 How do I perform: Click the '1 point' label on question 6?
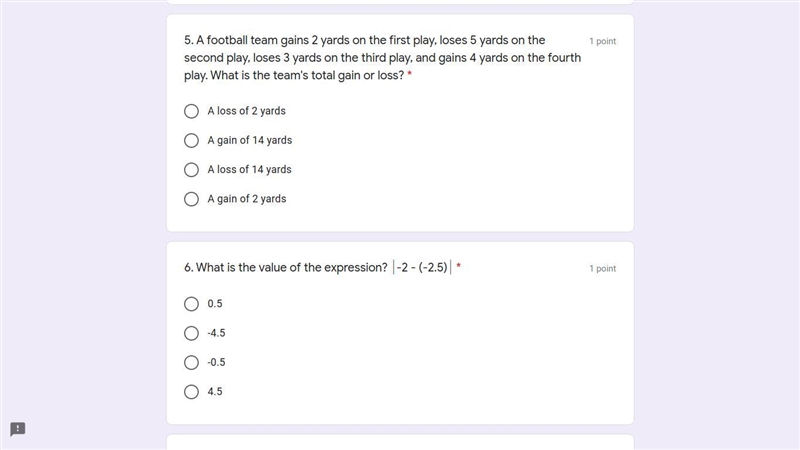click(603, 268)
